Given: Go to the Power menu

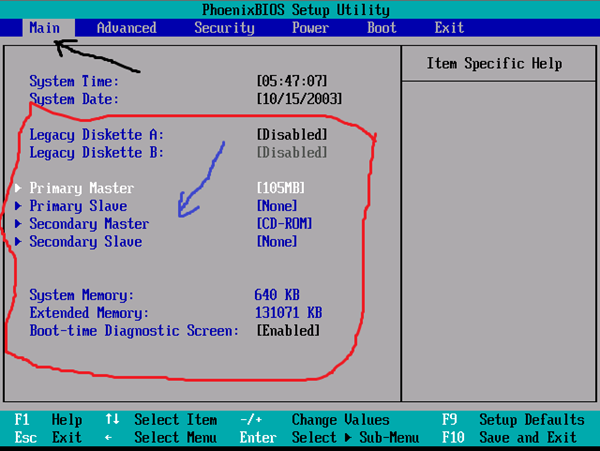Looking at the screenshot, I should pos(310,28).
